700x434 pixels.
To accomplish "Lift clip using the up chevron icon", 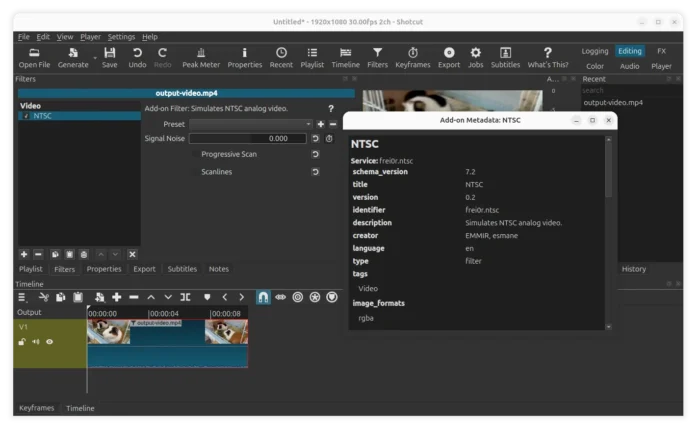I will pos(151,297).
